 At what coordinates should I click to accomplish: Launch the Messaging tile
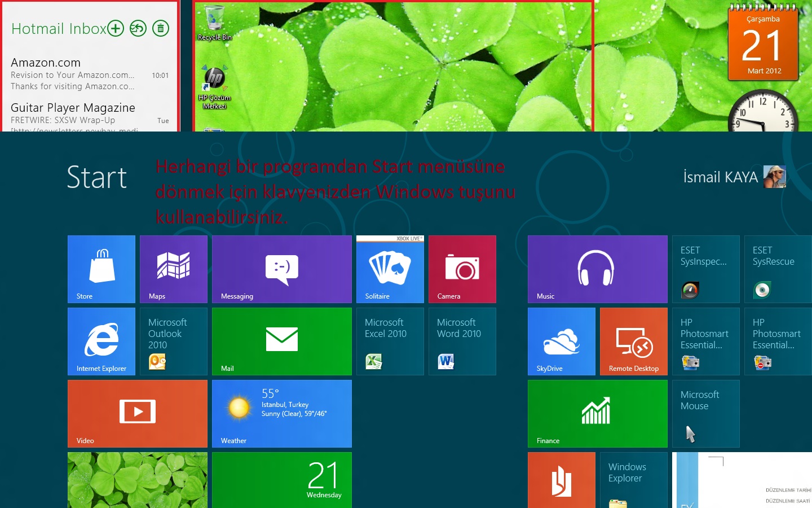tap(282, 269)
